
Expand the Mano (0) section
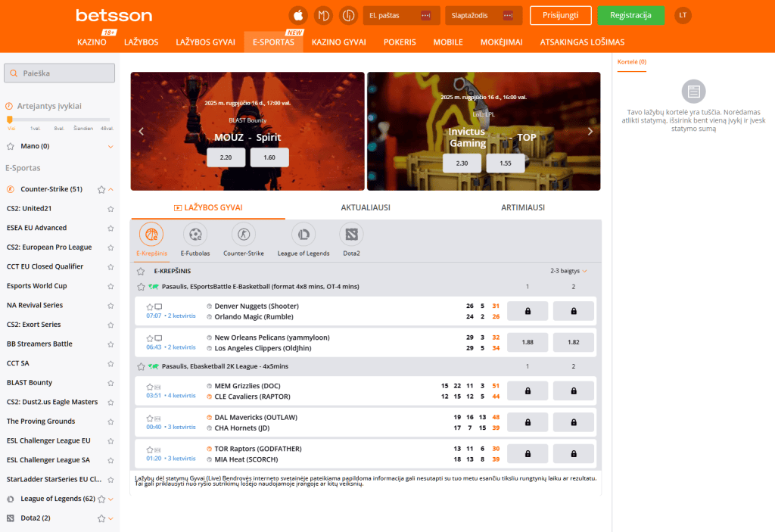coord(110,146)
